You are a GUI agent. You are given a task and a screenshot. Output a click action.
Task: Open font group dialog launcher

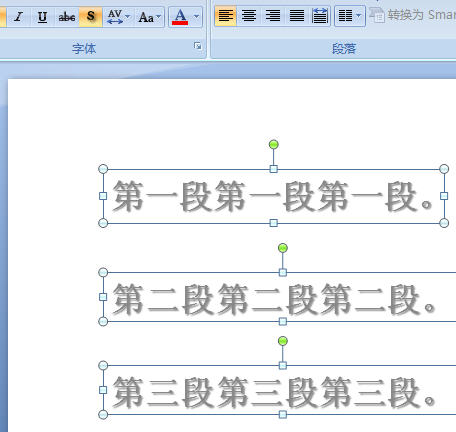point(198,46)
